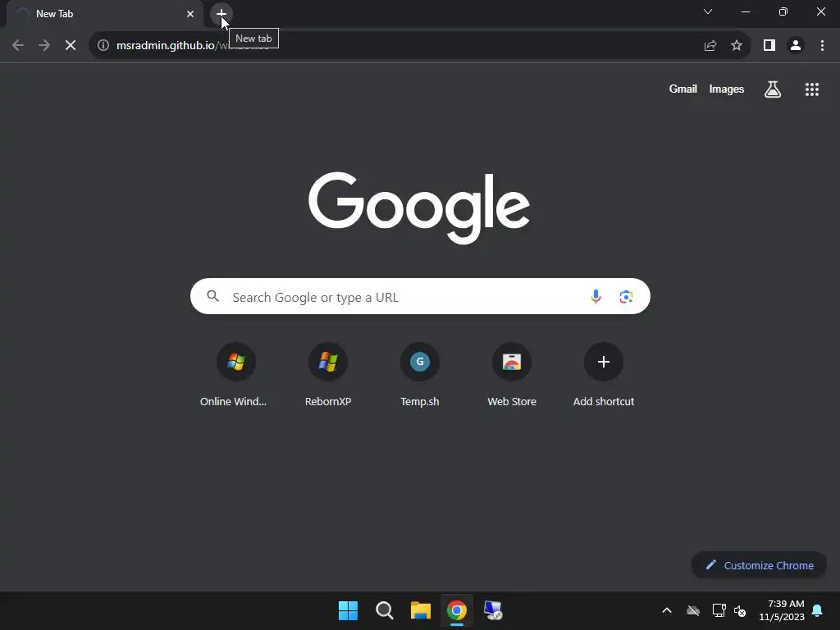Click the Google search box
The image size is (840, 630).
(x=420, y=296)
